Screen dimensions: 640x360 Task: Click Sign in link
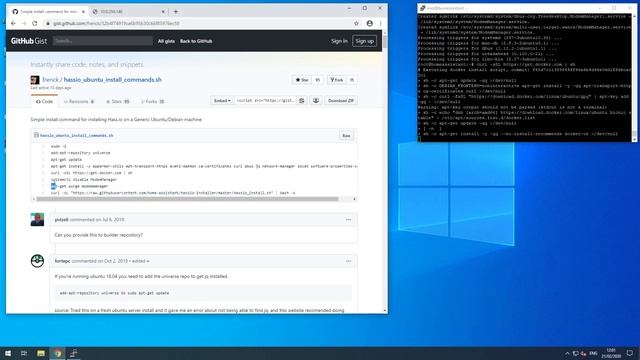(x=339, y=41)
